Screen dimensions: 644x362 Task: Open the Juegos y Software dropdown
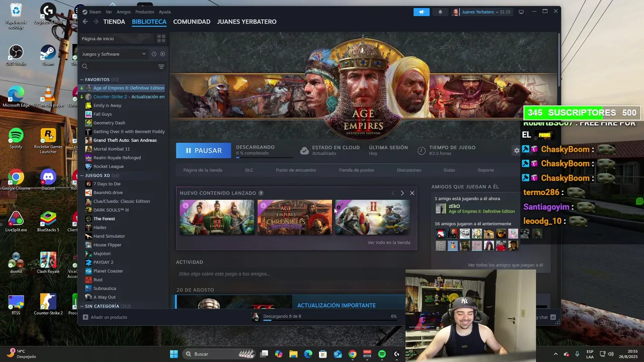tap(114, 54)
